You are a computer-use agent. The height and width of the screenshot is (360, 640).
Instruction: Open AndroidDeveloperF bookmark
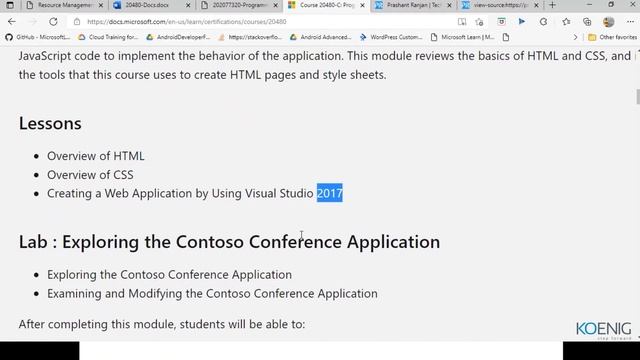click(178, 37)
